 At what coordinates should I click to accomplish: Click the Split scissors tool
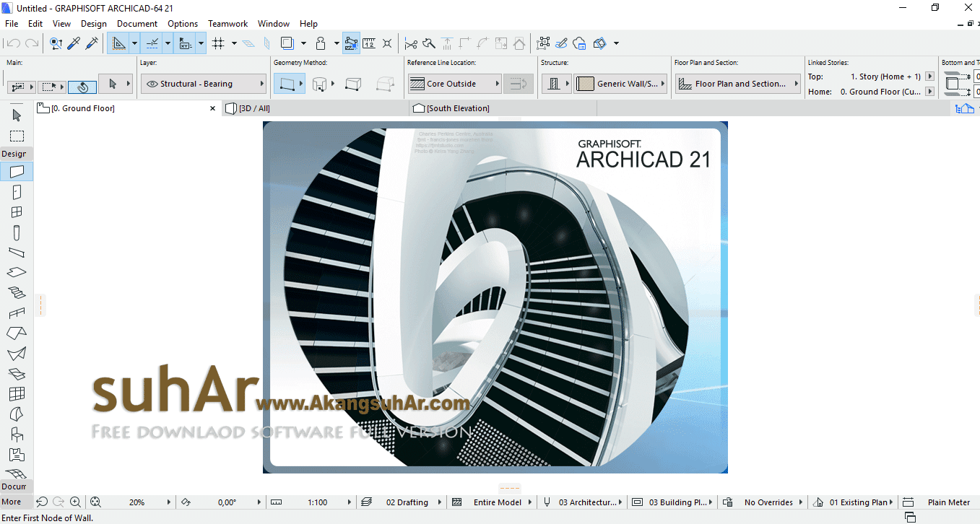pos(411,43)
